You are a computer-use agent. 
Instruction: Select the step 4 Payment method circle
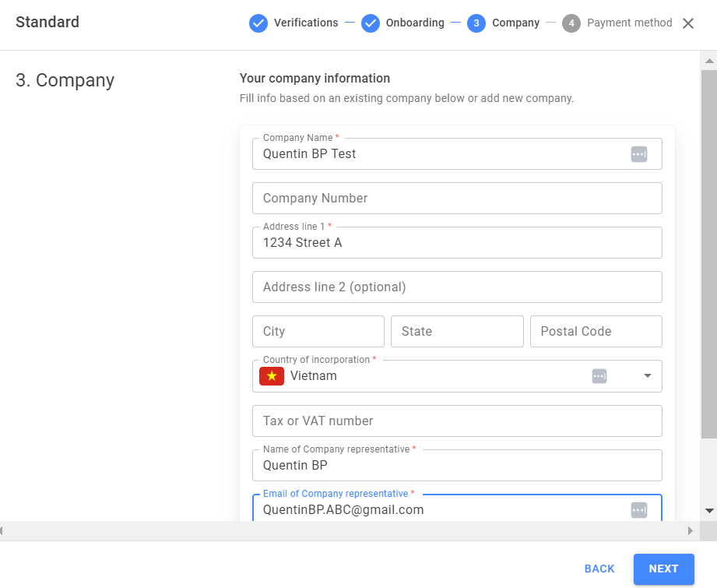click(x=571, y=23)
